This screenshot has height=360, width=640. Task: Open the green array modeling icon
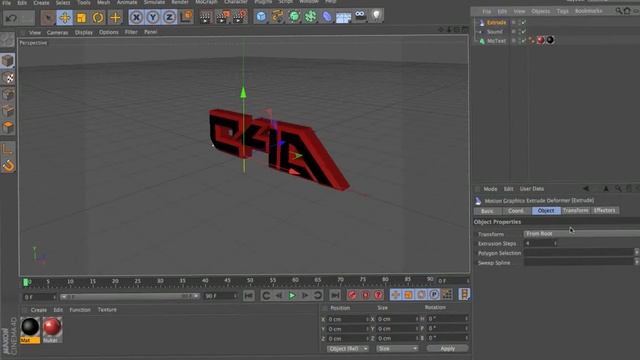[x=310, y=17]
